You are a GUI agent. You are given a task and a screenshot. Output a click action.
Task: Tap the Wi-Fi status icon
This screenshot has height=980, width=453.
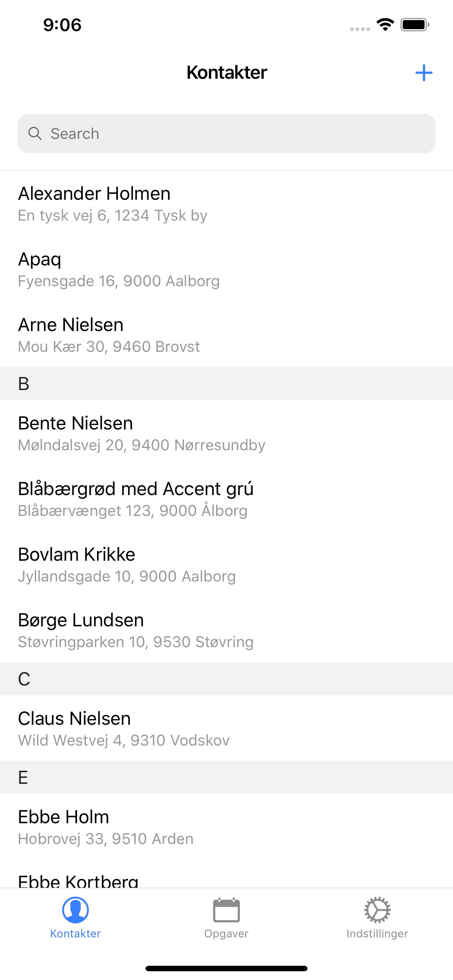(385, 25)
